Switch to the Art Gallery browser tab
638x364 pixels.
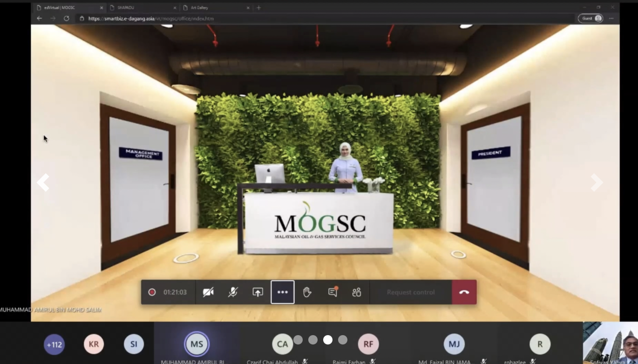tap(215, 7)
